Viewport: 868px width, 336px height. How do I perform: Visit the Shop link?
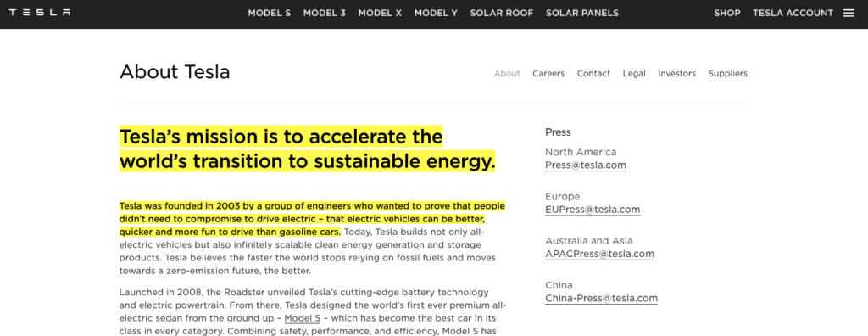click(x=726, y=13)
